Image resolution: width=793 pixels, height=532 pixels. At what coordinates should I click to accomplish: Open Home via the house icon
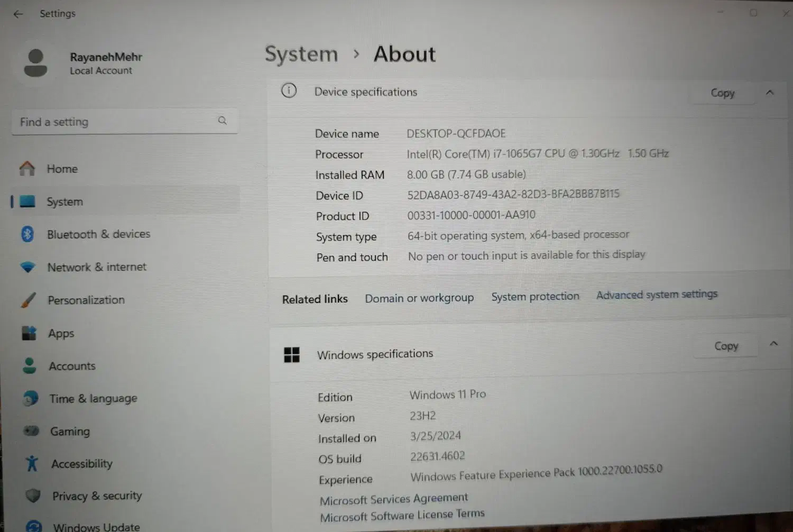27,169
